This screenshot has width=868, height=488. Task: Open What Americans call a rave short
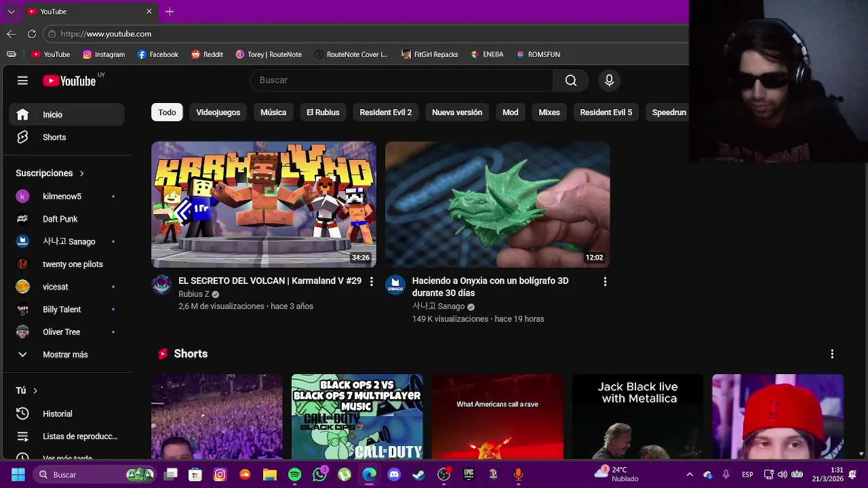[x=497, y=416]
